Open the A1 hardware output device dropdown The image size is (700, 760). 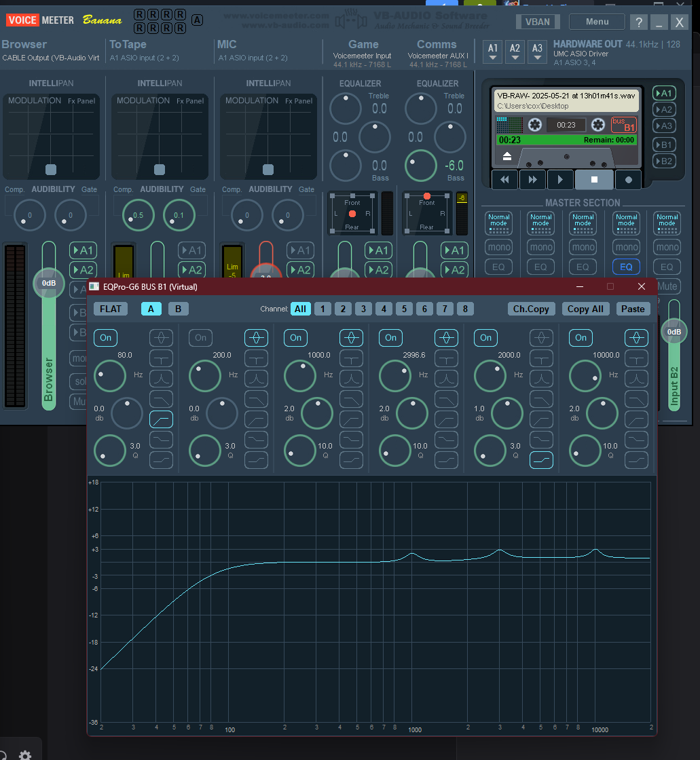[x=493, y=52]
